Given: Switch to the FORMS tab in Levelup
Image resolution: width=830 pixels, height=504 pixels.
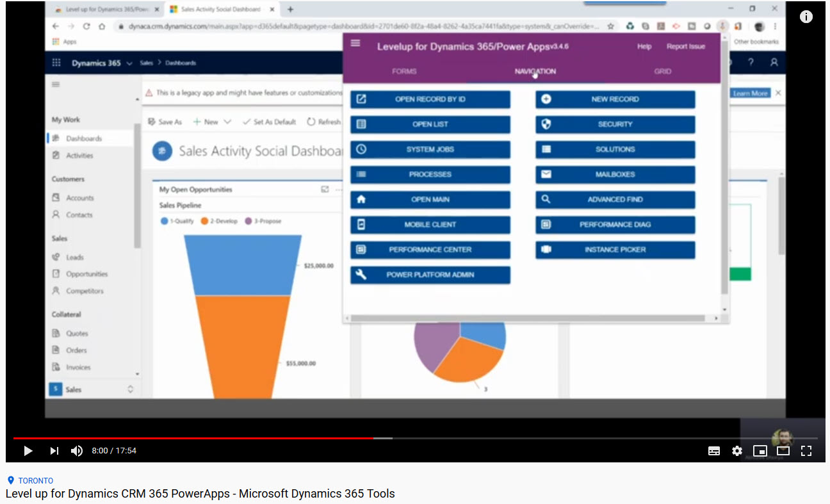Looking at the screenshot, I should (404, 71).
